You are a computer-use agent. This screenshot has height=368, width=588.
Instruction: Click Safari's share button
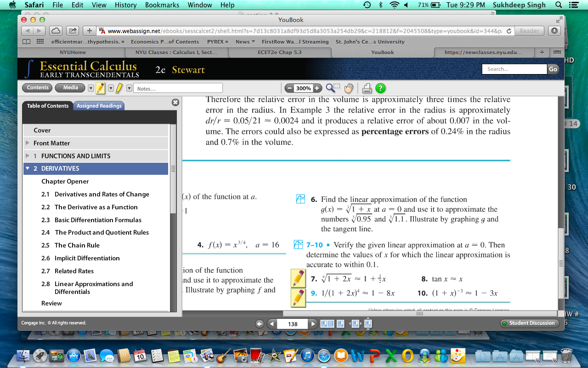[x=73, y=31]
